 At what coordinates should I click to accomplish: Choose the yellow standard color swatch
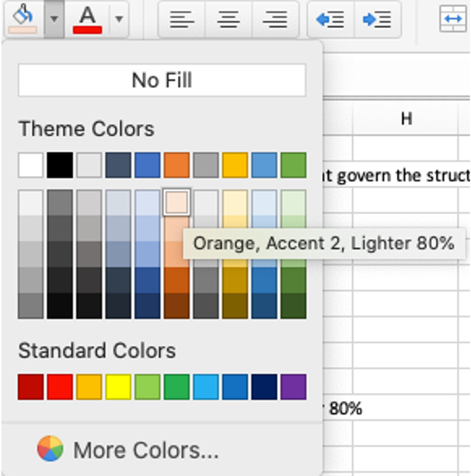(118, 387)
